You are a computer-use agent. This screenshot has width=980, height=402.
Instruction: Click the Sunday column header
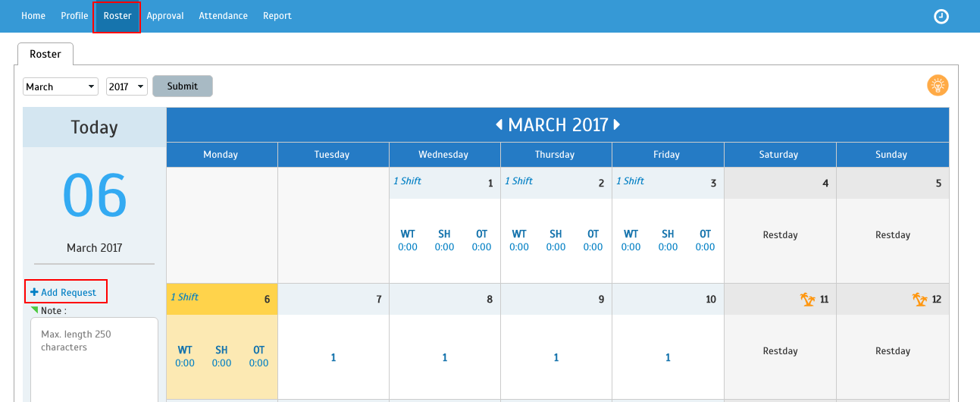click(x=891, y=155)
